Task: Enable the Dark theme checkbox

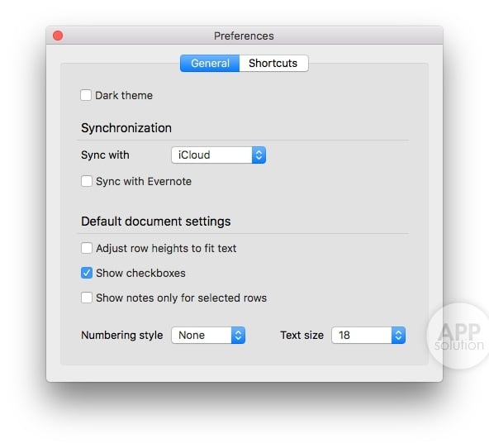Action: pyautogui.click(x=86, y=95)
